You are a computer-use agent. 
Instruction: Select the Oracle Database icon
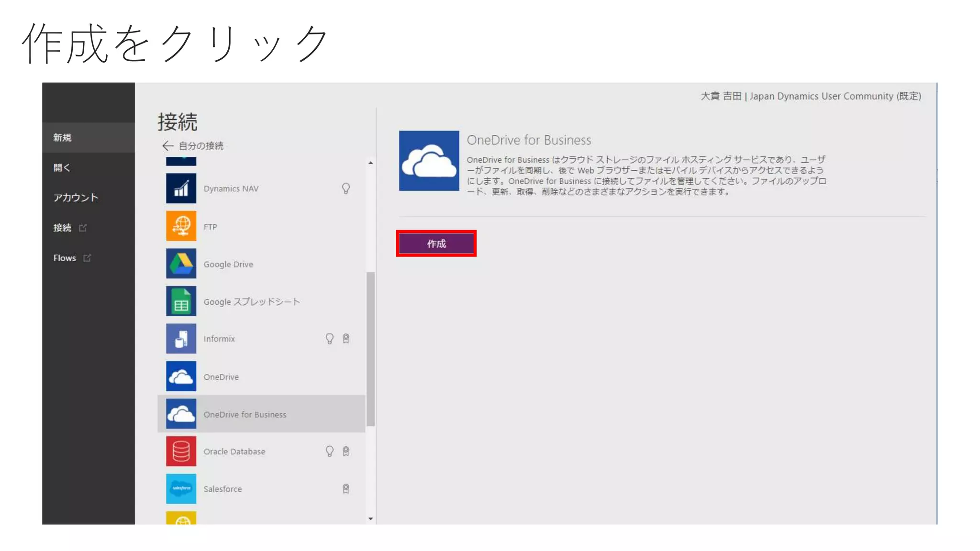pos(181,451)
